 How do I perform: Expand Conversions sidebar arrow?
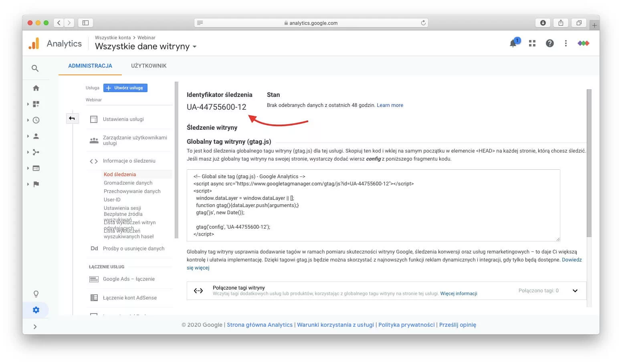(x=28, y=184)
